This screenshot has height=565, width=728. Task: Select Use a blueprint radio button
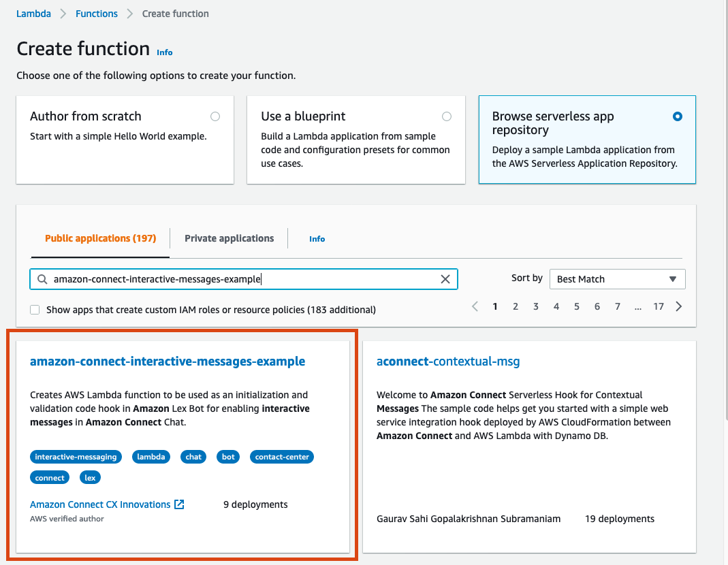[x=446, y=116]
